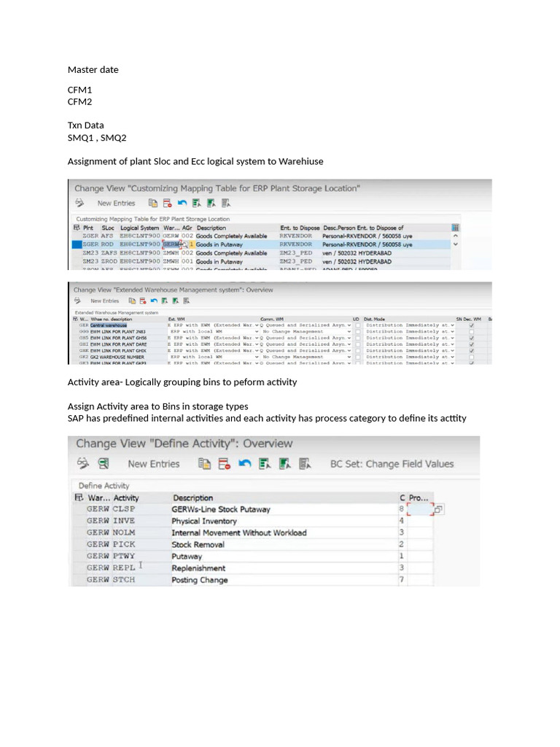Click the Select Block icon in the Mapping Table toolbar
This screenshot has width=560, height=747.
[211, 203]
